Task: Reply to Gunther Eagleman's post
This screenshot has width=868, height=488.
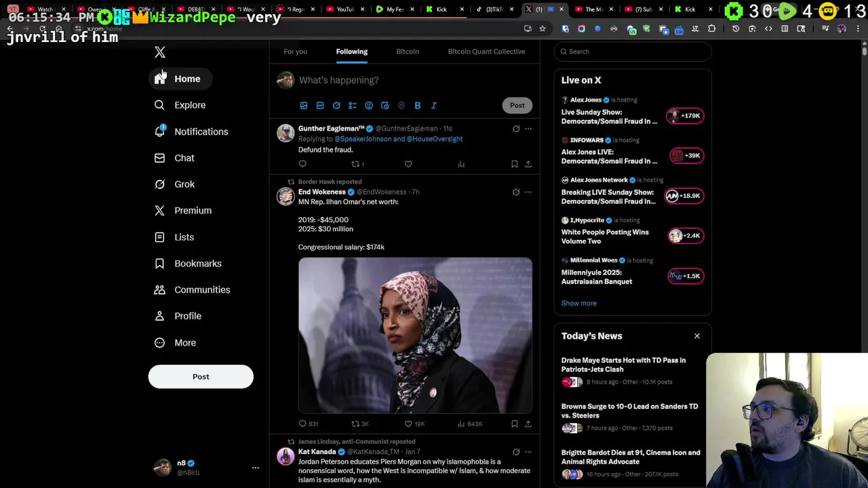Action: (x=302, y=164)
